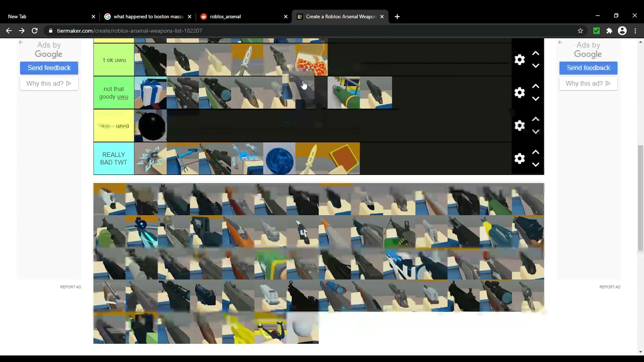This screenshot has width=644, height=362.
Task: Move the black bomb row down
Action: (536, 132)
